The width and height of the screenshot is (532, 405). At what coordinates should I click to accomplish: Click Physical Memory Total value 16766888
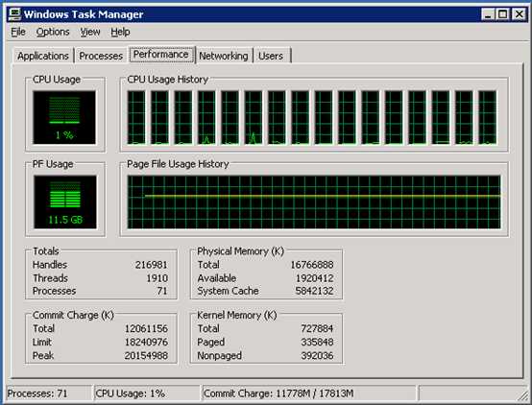pyautogui.click(x=312, y=265)
